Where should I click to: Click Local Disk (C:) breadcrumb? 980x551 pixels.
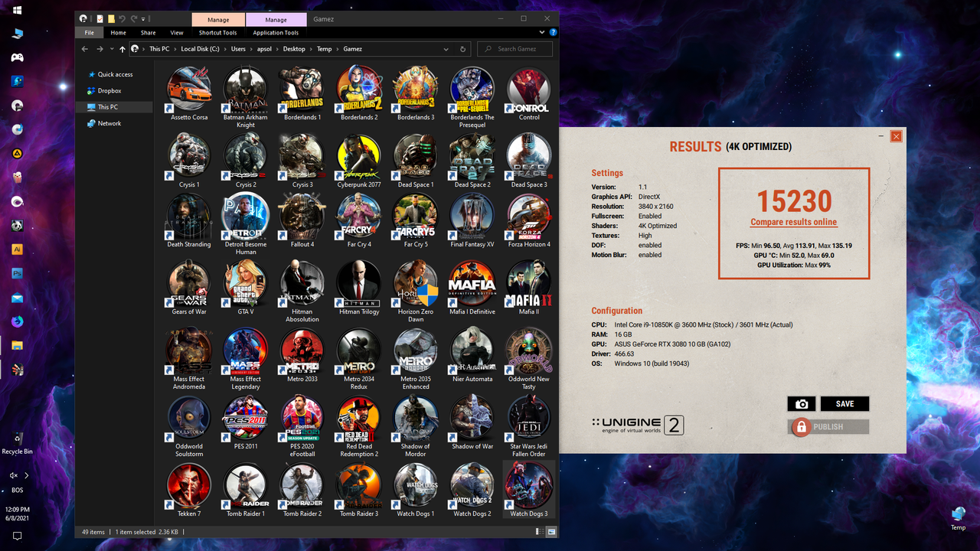pyautogui.click(x=200, y=49)
